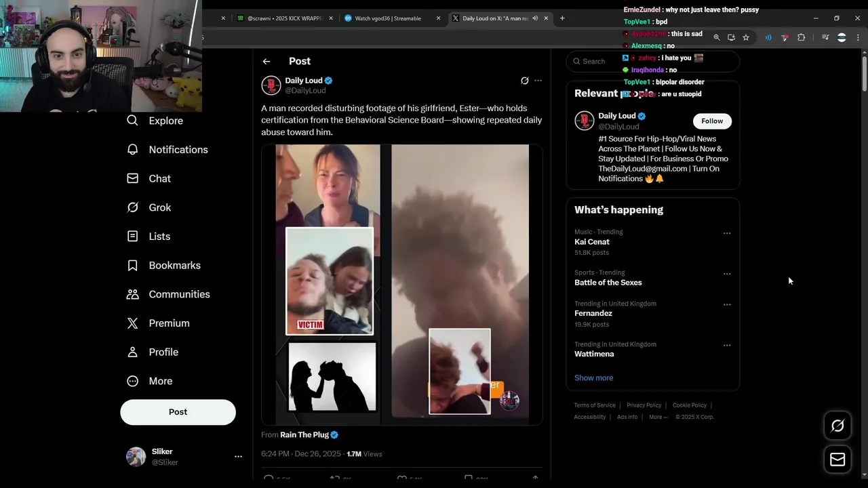Click the 6:24 PM · Dec 26, 2025 timestamp

(x=301, y=454)
